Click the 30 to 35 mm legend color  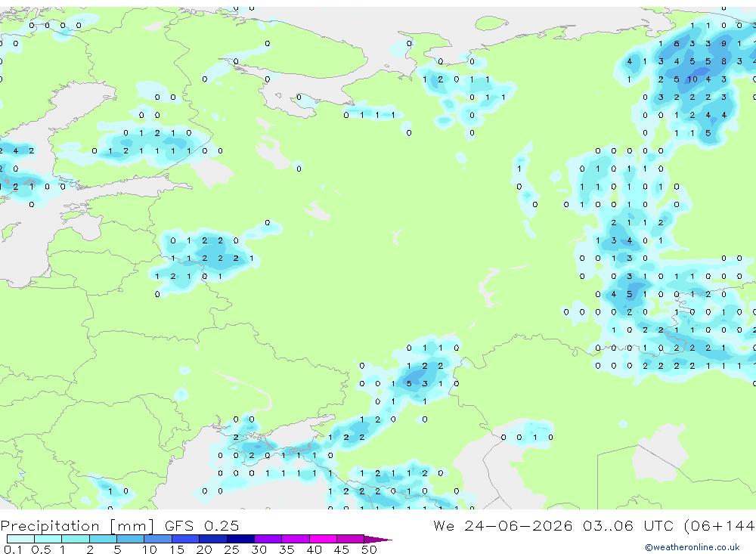[268, 539]
